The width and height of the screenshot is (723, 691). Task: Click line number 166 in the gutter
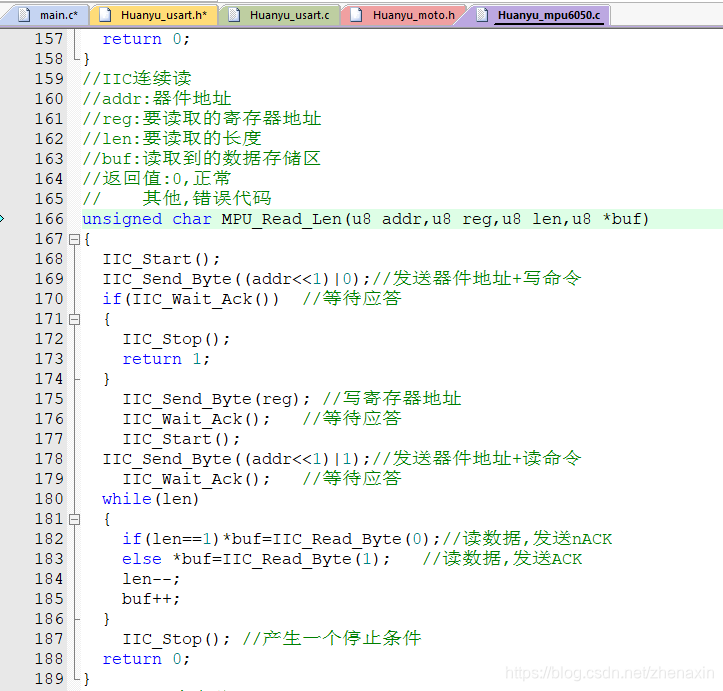pyautogui.click(x=49, y=219)
